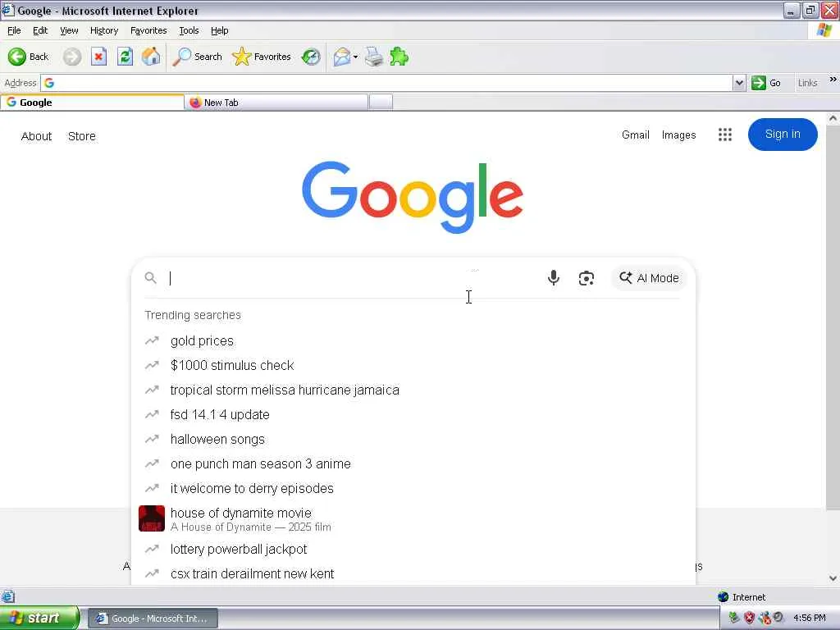Viewport: 840px width, 630px height.
Task: Click the Go button
Action: (767, 83)
